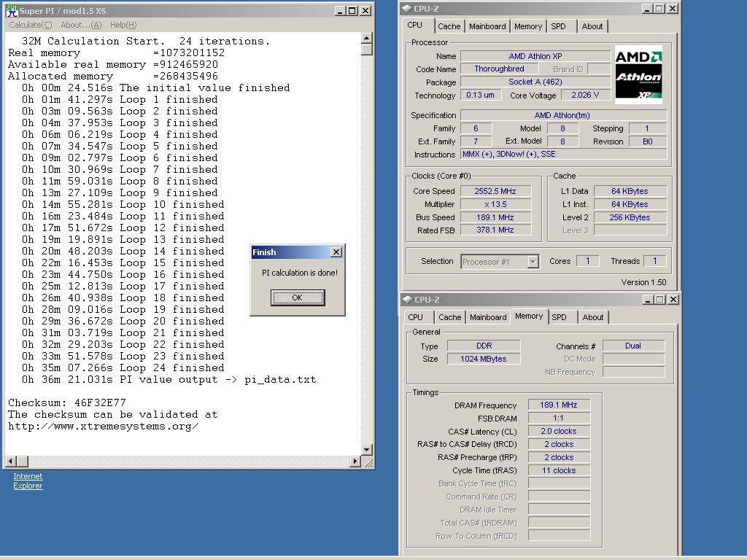The image size is (747, 560).
Task: Open the Help(H) menu in Super PI
Action: 123,25
